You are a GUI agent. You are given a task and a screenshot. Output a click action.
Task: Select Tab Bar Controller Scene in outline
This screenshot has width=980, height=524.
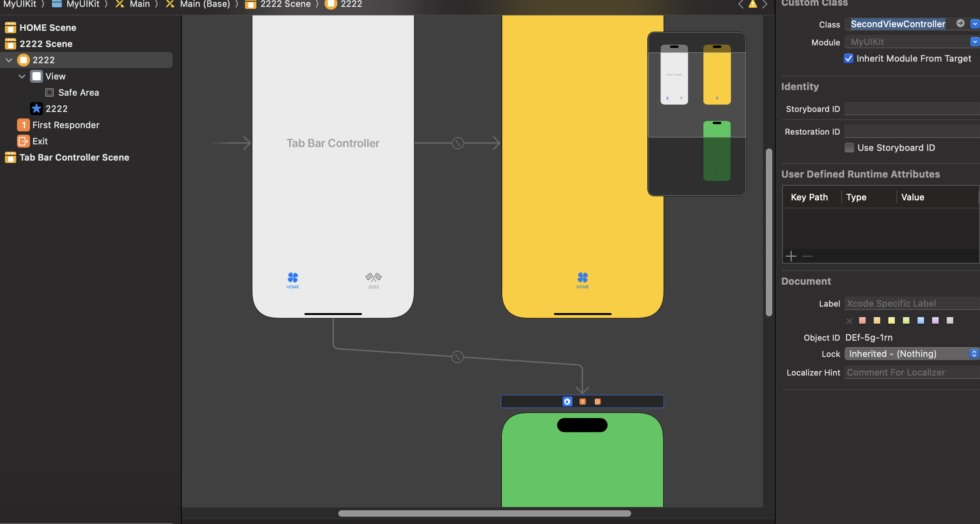(74, 157)
